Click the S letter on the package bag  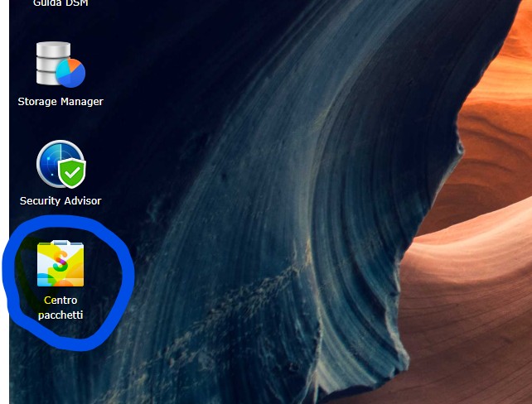60,265
